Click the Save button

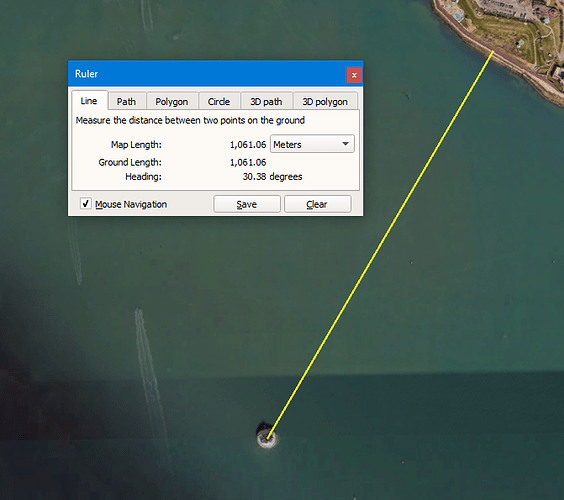(247, 204)
